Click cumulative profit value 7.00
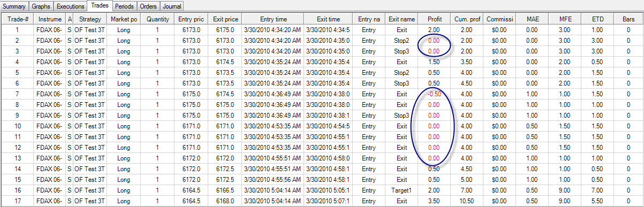The width and height of the screenshot is (644, 207). point(466,190)
